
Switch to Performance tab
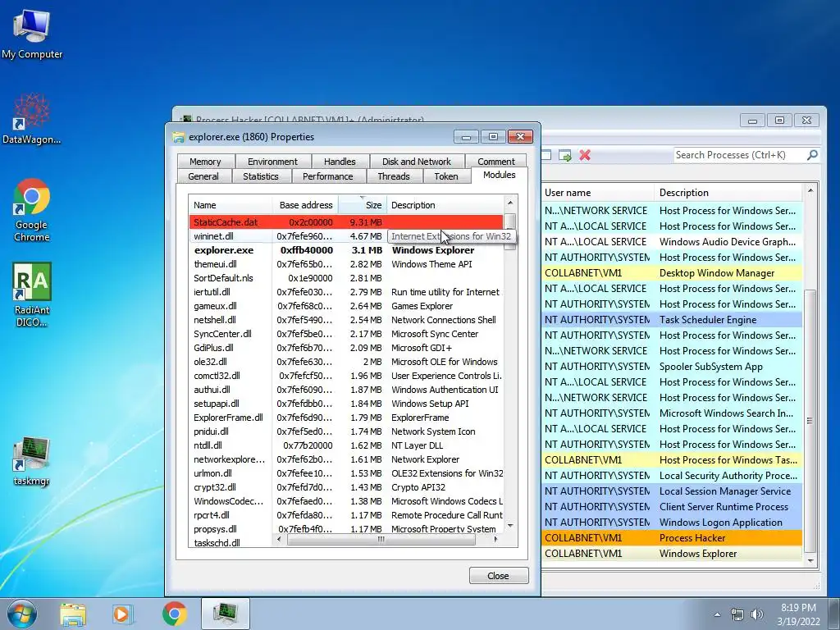328,176
